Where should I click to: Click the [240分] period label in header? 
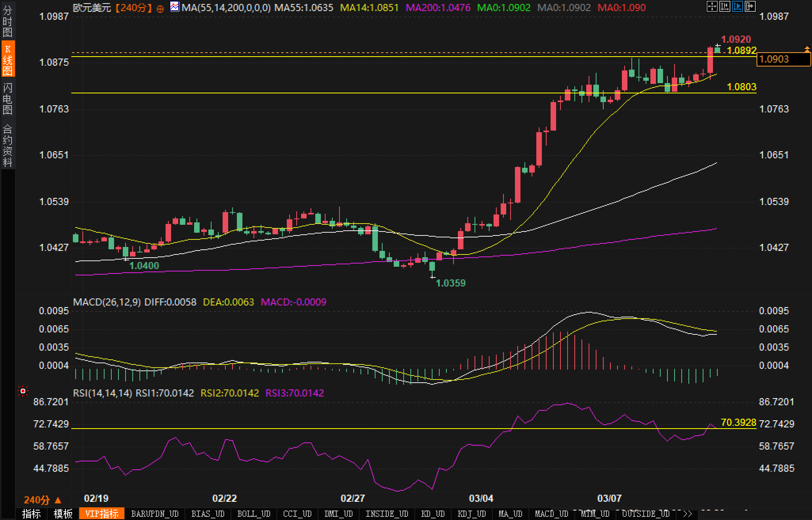(x=134, y=8)
